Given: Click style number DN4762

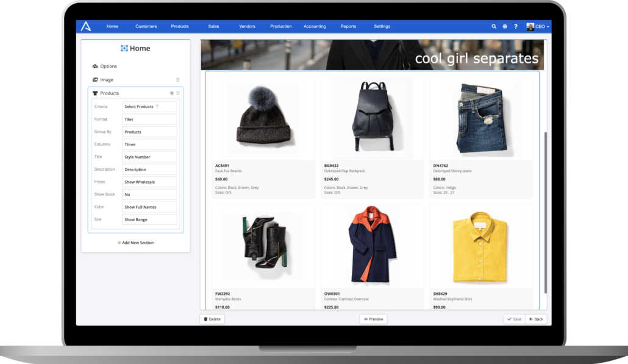Looking at the screenshot, I should pyautogui.click(x=441, y=166).
